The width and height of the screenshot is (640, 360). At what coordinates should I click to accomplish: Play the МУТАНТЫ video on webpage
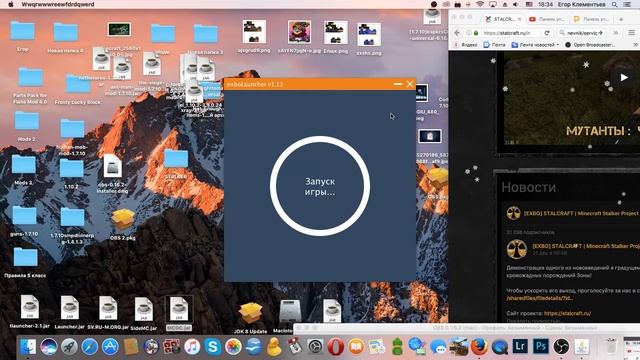point(623,77)
